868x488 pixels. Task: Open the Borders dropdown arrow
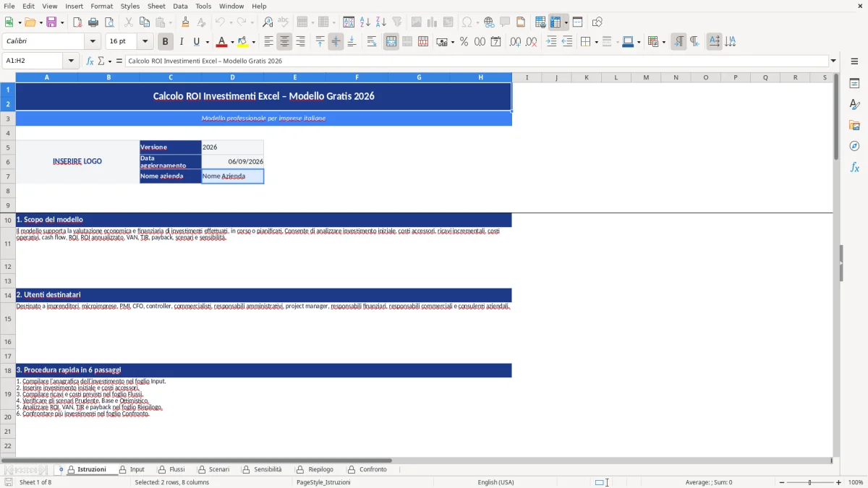point(596,42)
